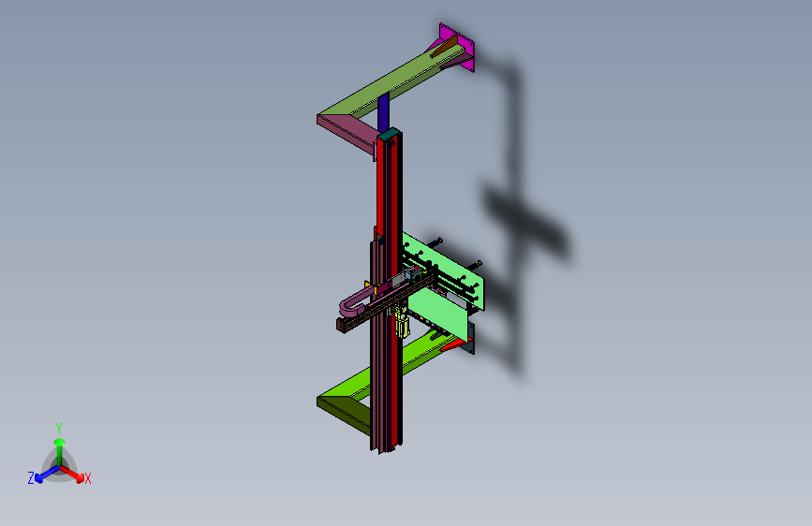Select the blue vertical post under upper arm
The image size is (812, 526).
[383, 112]
